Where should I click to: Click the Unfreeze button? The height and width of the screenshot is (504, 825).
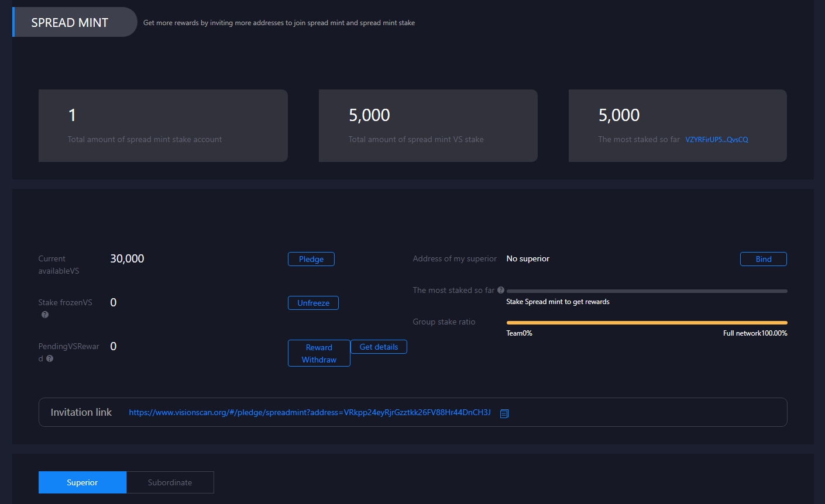pyautogui.click(x=313, y=303)
